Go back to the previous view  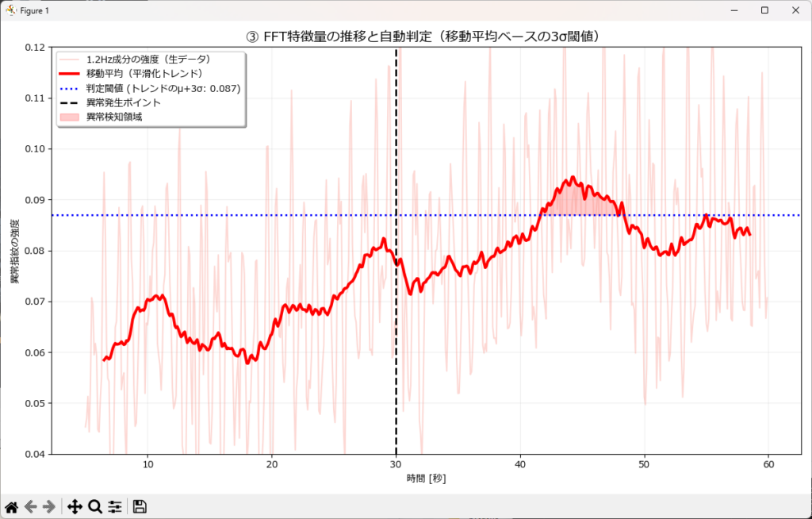[31, 506]
